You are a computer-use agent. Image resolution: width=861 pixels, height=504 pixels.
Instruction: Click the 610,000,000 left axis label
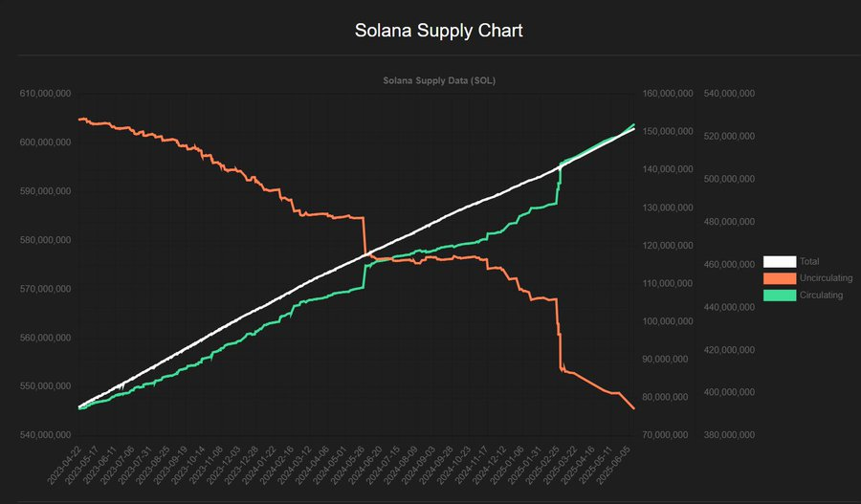coord(47,94)
